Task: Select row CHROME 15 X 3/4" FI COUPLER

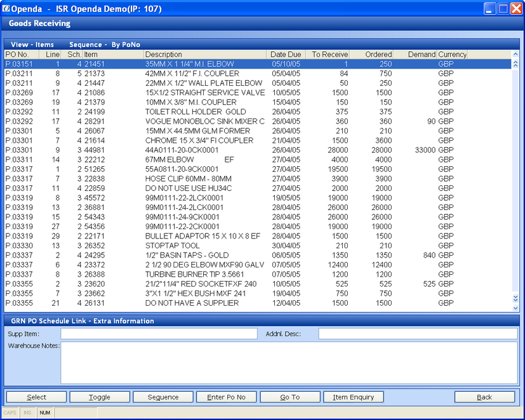Action: coord(258,140)
